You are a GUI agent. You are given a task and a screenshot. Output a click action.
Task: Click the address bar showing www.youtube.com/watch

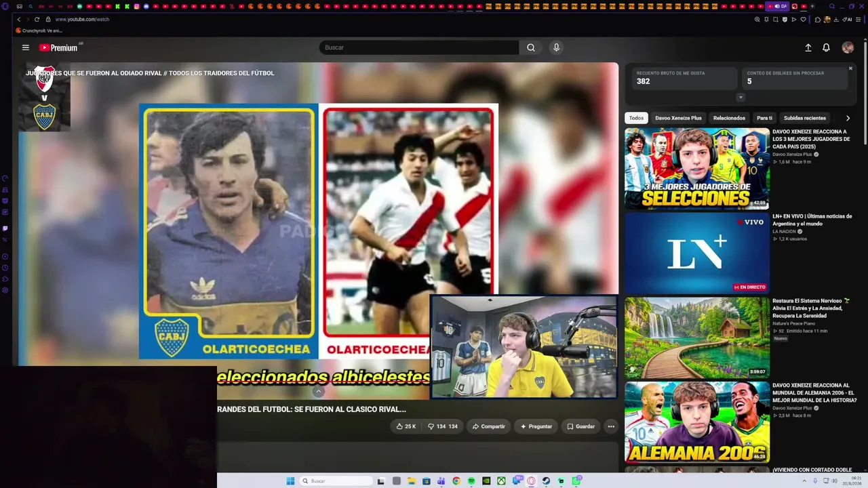pyautogui.click(x=82, y=20)
